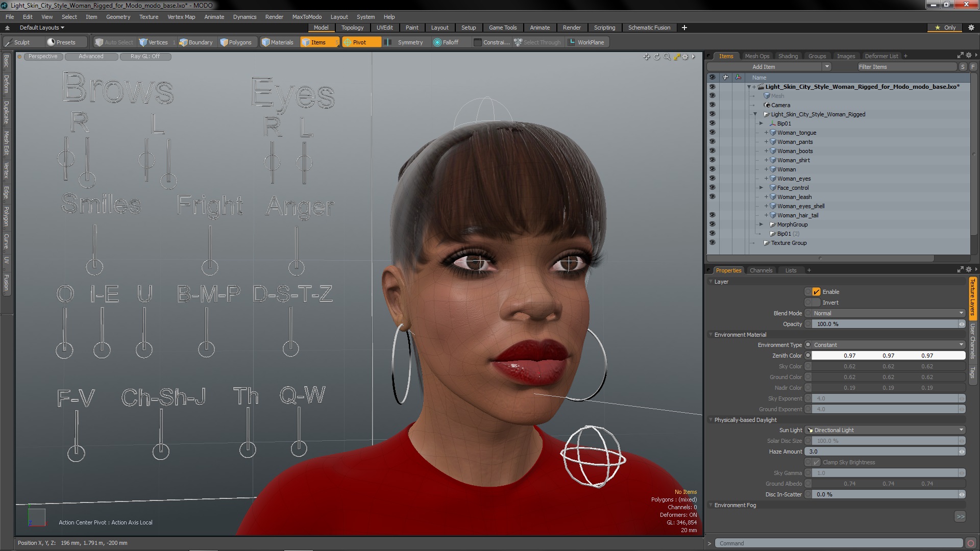Switch to the Topology layout tab
The height and width of the screenshot is (551, 980).
point(352,28)
